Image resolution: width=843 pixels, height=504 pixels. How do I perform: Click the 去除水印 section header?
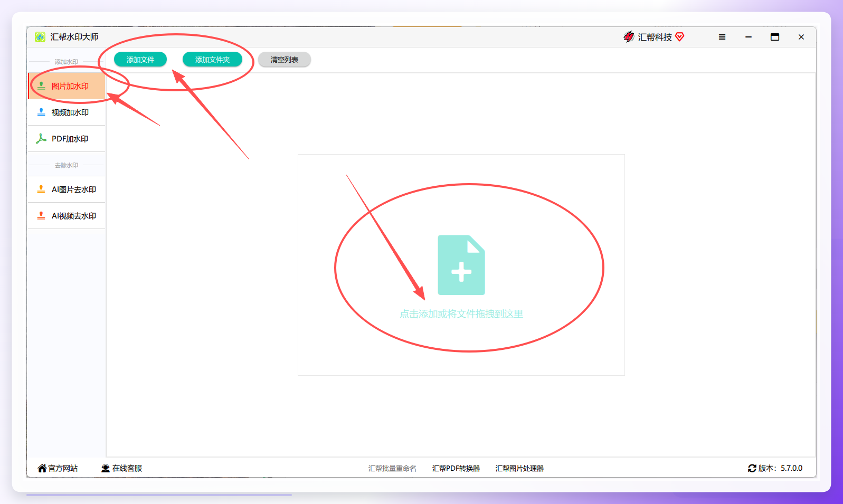pyautogui.click(x=67, y=165)
